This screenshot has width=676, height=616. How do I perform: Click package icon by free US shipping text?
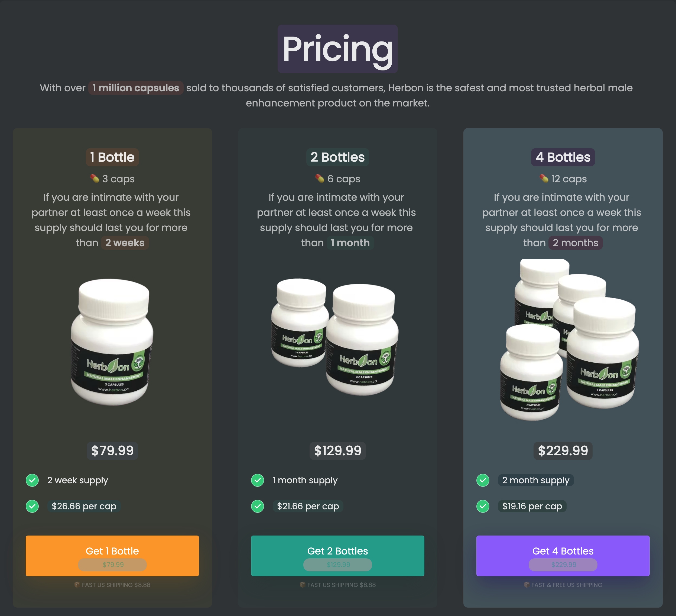(526, 585)
